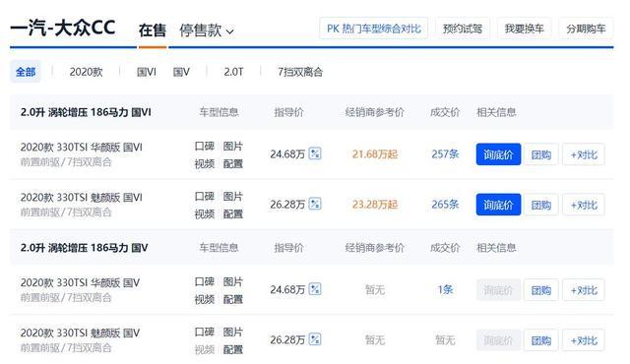Open 配置 for 魅颜版 国V
Screen dimensions: 630x364
click(233, 349)
